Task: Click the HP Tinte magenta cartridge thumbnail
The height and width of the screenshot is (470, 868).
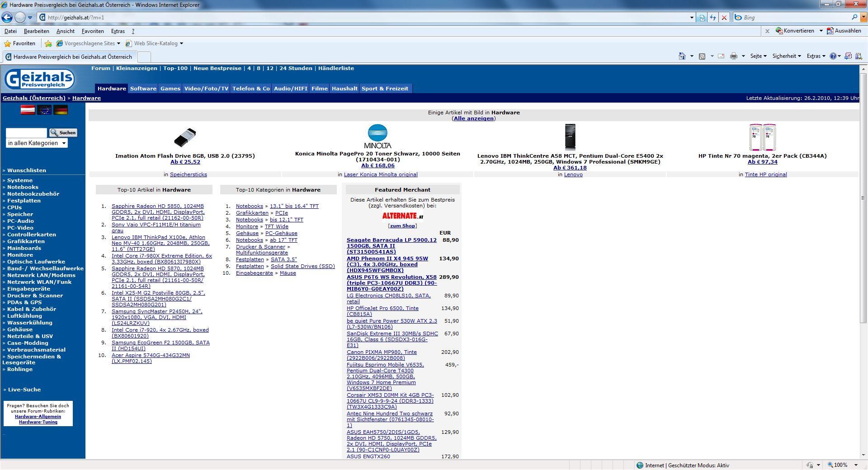Action: [763, 137]
